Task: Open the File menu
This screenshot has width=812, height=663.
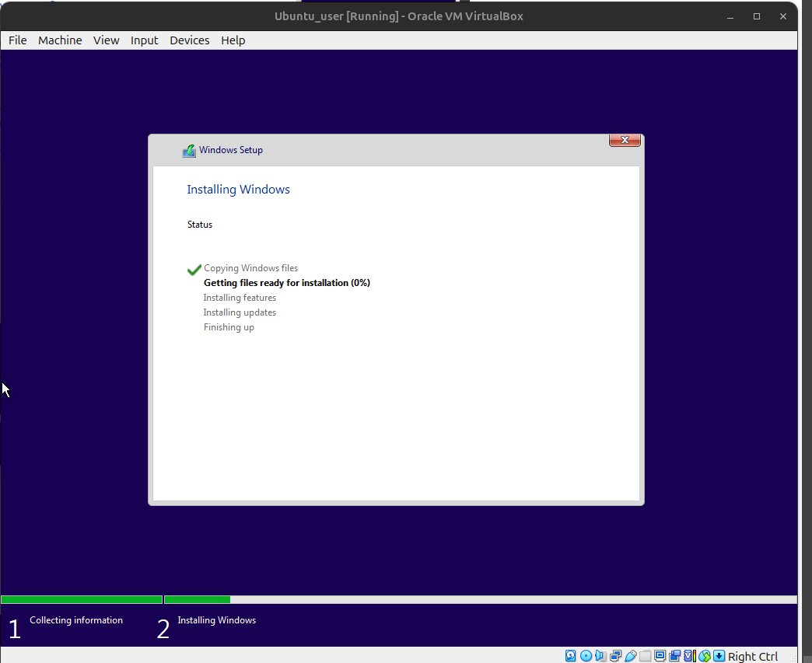Action: [x=18, y=40]
